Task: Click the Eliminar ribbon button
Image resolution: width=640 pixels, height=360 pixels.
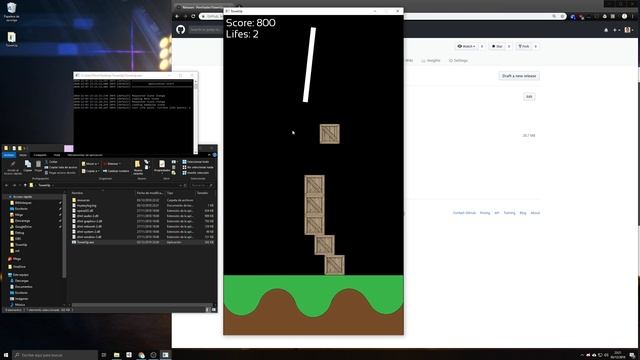Action: [111, 164]
